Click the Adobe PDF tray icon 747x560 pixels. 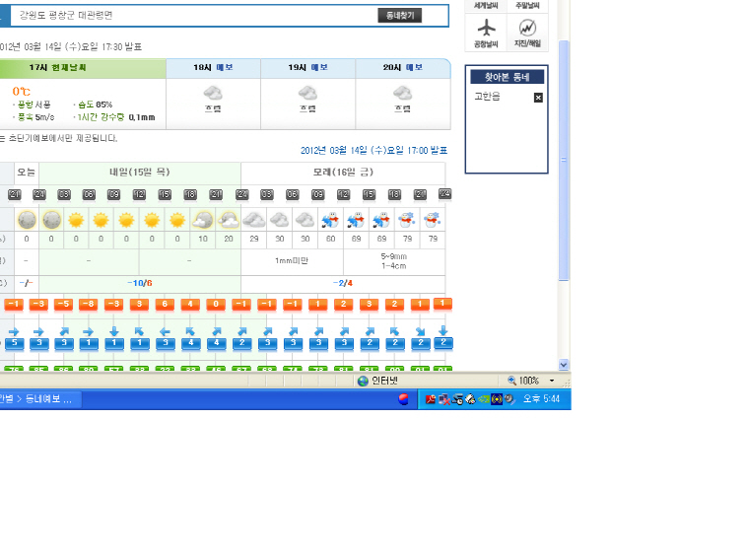point(431,399)
